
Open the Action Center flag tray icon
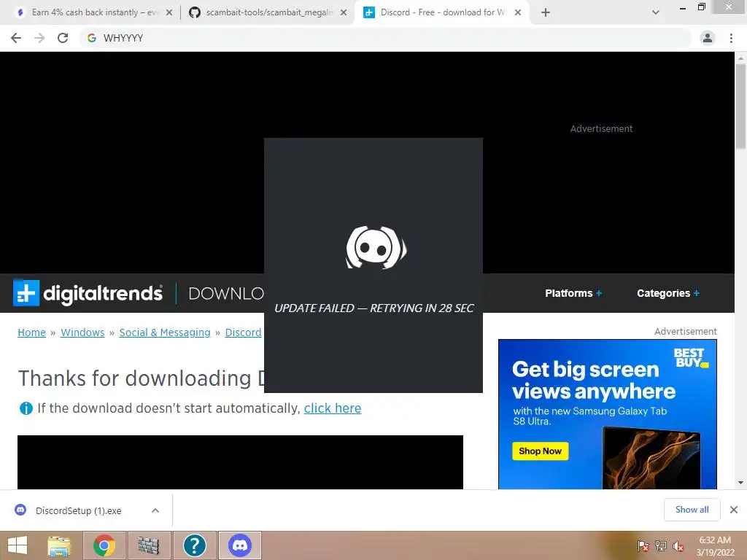coord(643,546)
